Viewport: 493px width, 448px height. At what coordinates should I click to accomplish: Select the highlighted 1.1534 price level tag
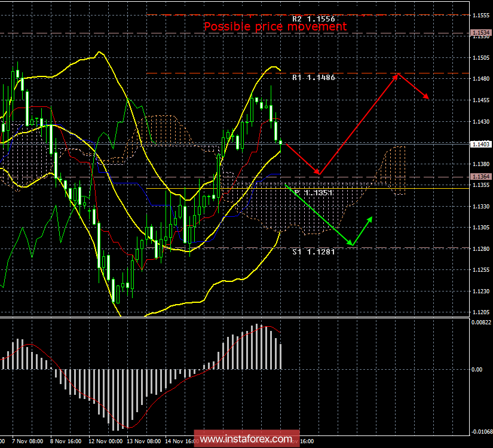[x=480, y=33]
